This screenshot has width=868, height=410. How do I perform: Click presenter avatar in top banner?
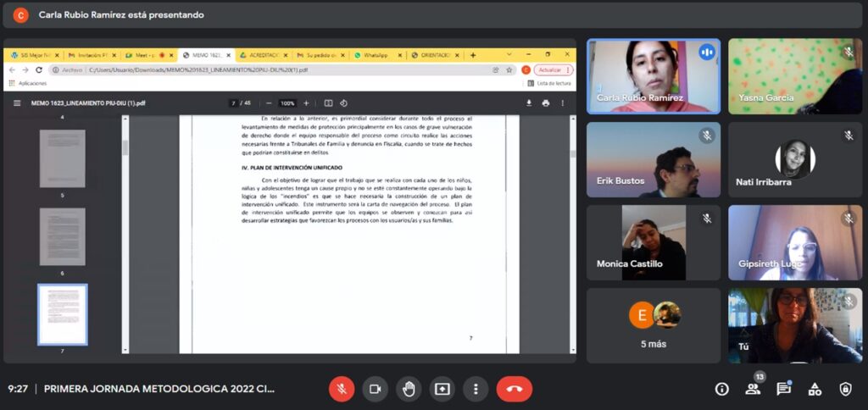tap(21, 14)
